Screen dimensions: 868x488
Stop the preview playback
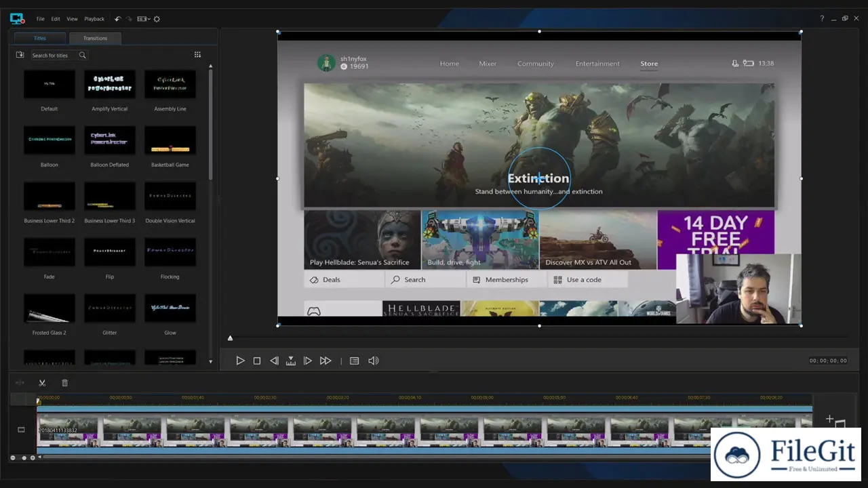[257, 361]
